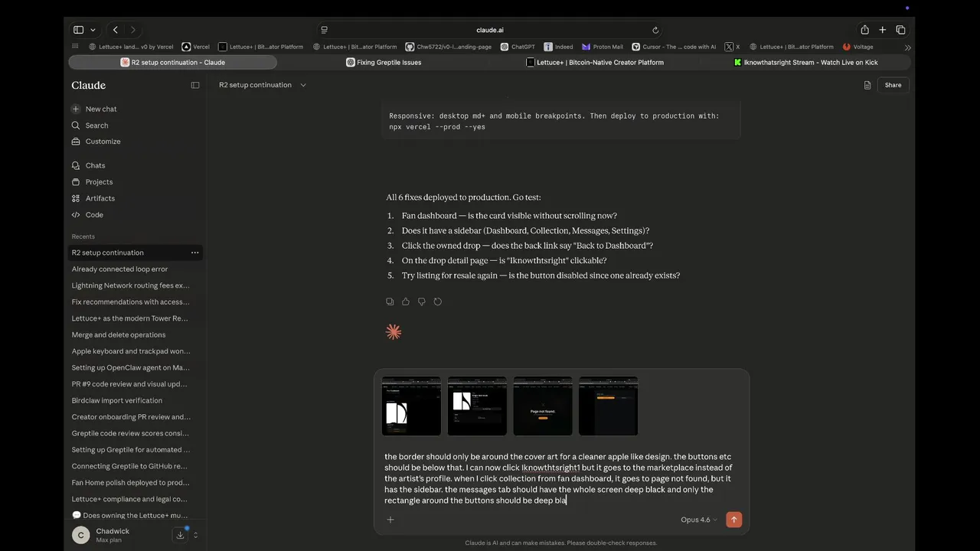Go back with the Safari back arrow

point(115,30)
